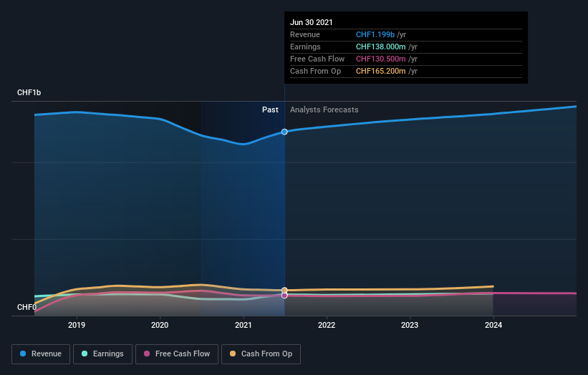Select the 2023 x-axis label
Screen dimensions: 588x375
(410, 325)
